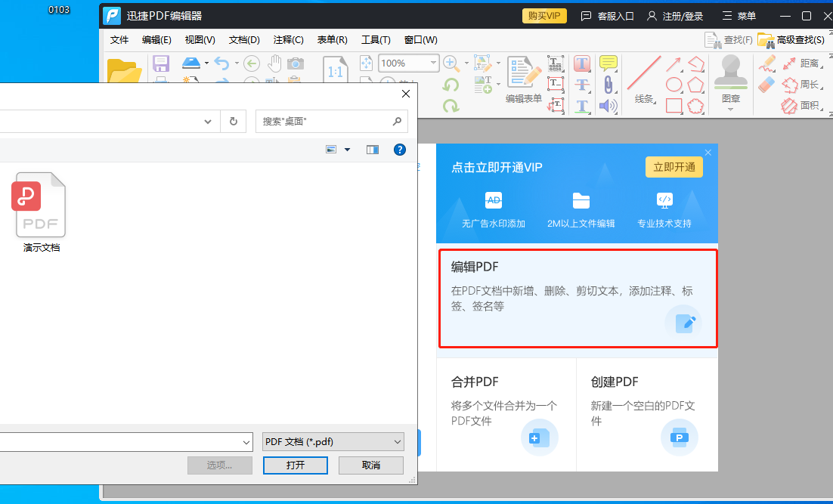Open the 工具(T) menu

376,40
